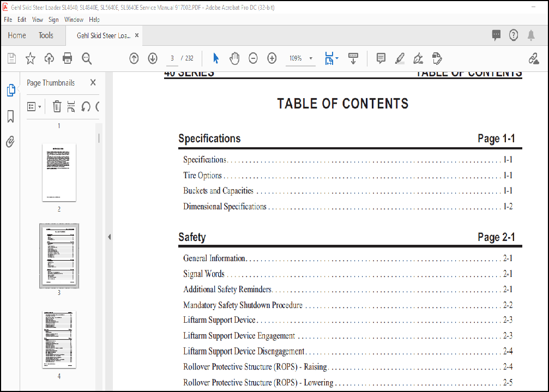
Task: Open the Sign menu
Action: point(53,20)
